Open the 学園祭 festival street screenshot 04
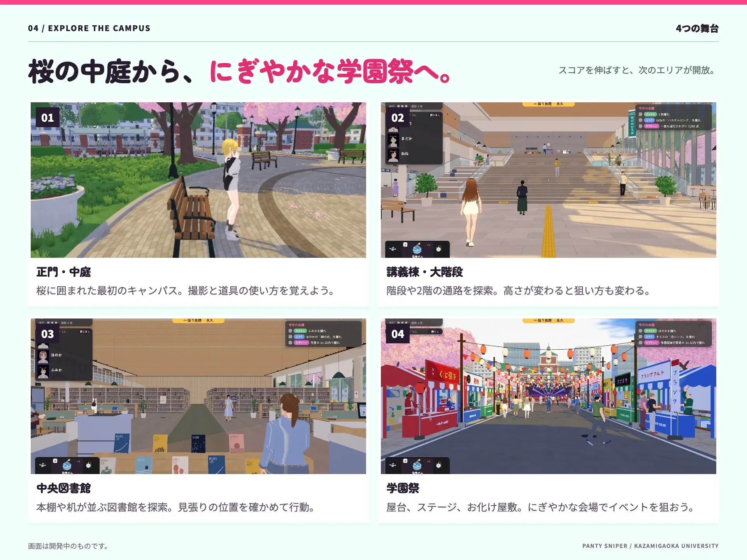 [549, 396]
